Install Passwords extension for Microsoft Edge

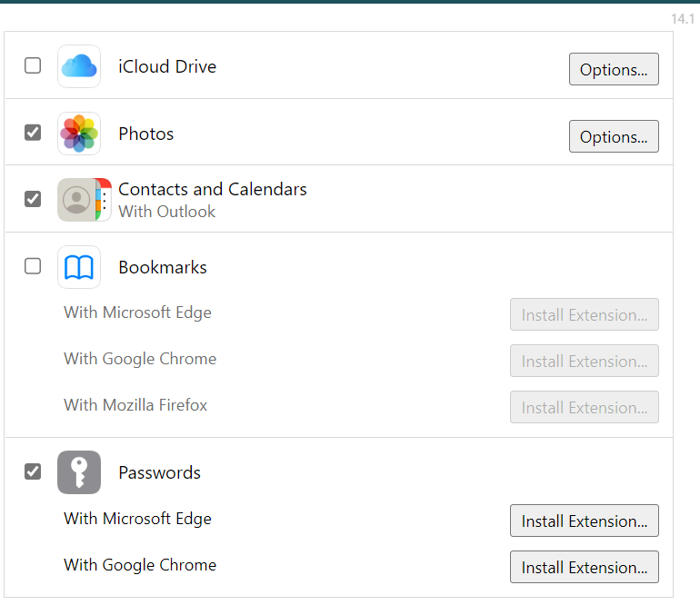pos(584,521)
